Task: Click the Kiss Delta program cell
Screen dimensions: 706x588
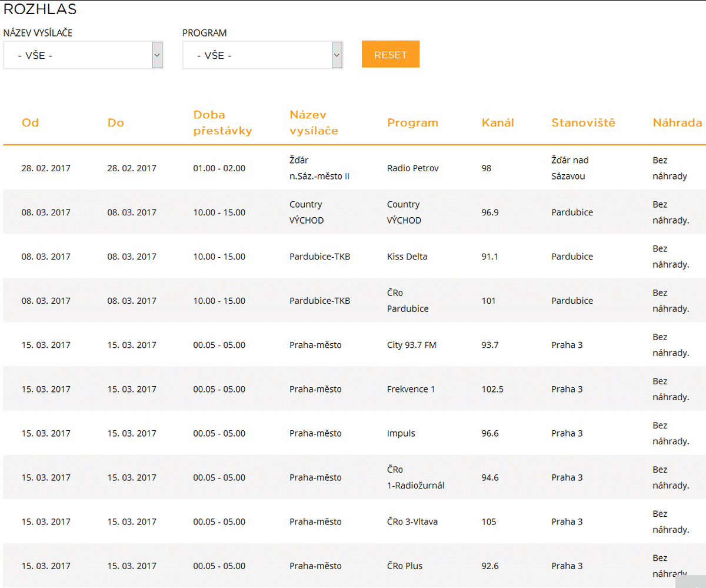Action: coord(407,257)
